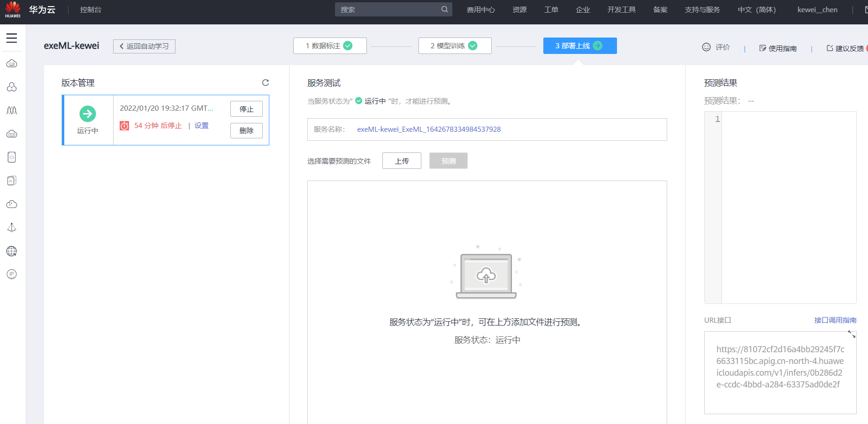Click the feedback external-link icon
Image resolution: width=868 pixels, height=424 pixels.
[830, 48]
